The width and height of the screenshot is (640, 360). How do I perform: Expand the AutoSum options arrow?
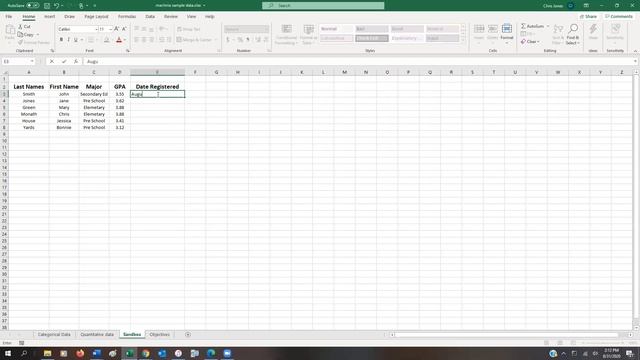coord(548,26)
